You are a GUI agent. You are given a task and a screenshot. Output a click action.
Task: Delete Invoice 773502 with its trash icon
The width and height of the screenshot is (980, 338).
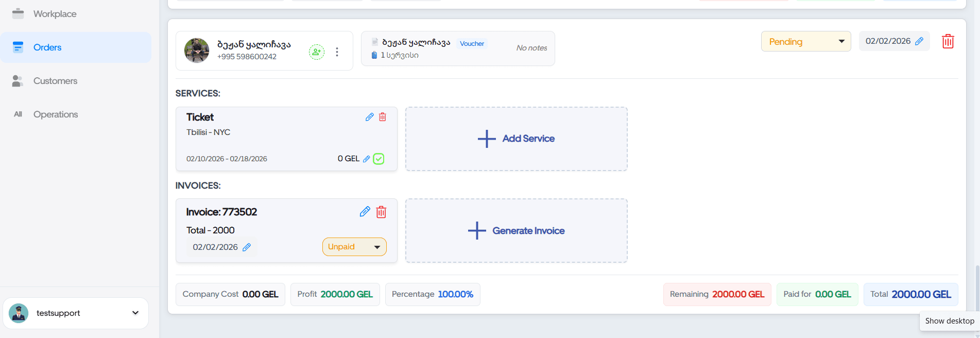click(381, 212)
